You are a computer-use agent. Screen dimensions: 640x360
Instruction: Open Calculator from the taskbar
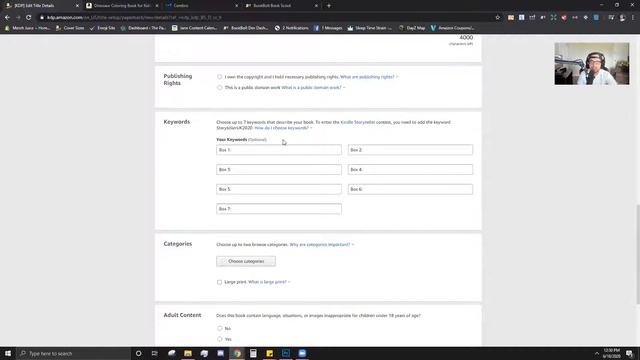pos(253,353)
